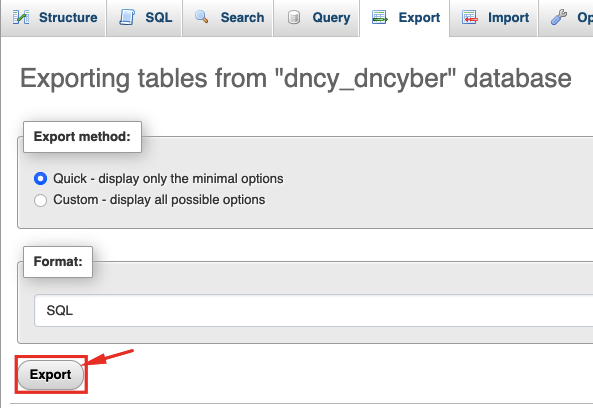The image size is (593, 408).
Task: Click the Export button at bottom
Action: coord(51,375)
